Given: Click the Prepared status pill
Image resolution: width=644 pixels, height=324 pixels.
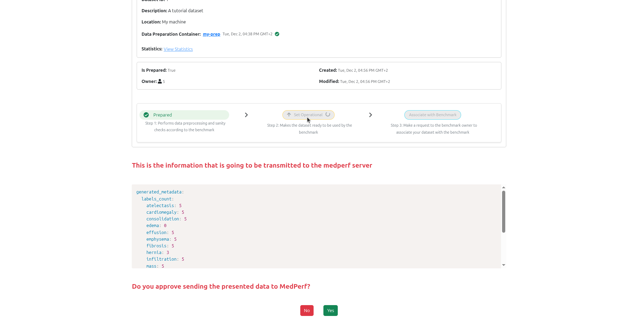Looking at the screenshot, I should (x=184, y=115).
